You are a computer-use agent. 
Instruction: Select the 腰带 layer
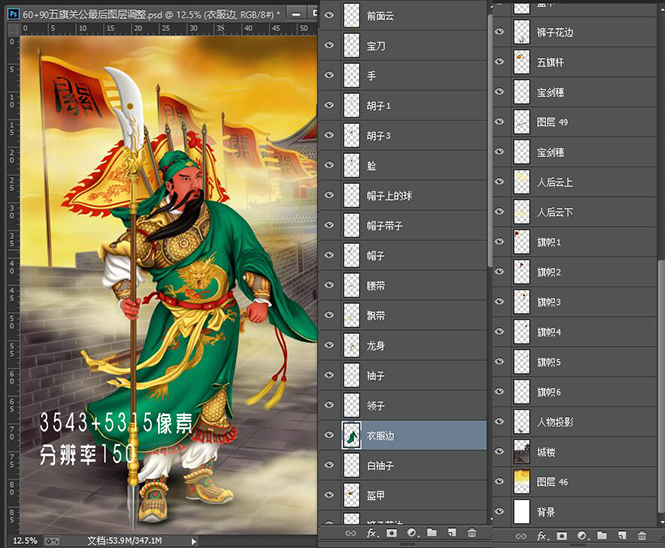[402, 285]
